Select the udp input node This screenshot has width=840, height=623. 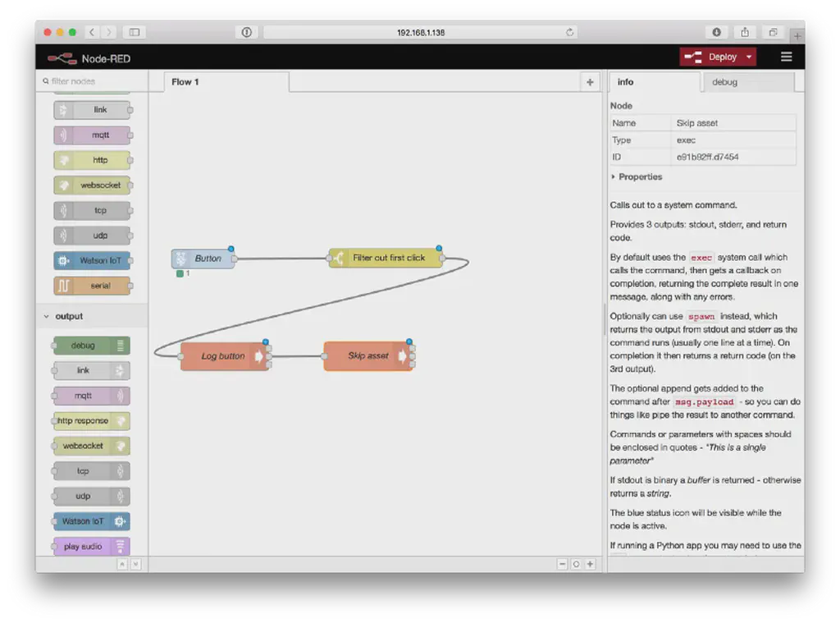[90, 236]
